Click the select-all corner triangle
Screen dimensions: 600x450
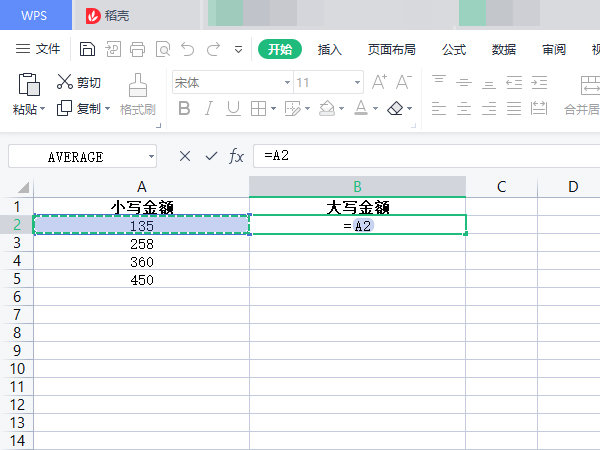point(23,188)
